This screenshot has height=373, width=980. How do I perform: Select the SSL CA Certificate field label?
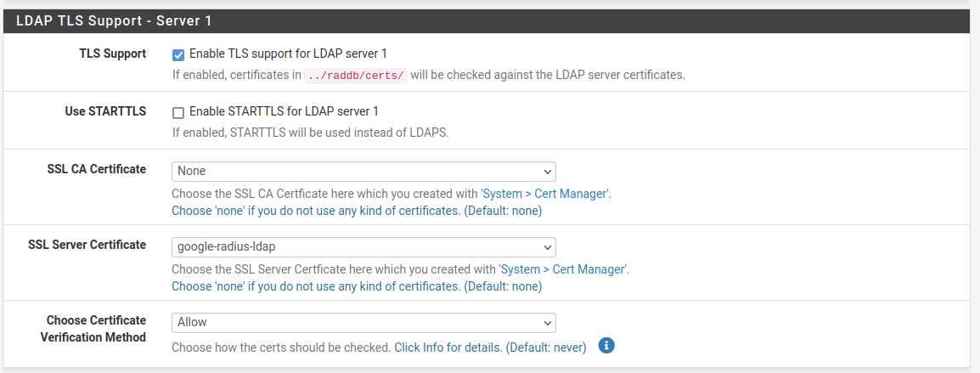click(97, 169)
